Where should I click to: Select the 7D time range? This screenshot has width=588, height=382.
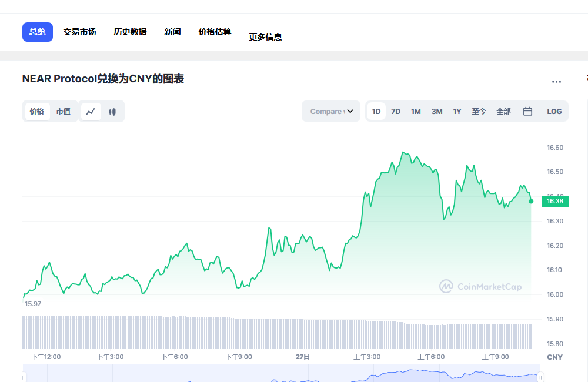pos(396,111)
